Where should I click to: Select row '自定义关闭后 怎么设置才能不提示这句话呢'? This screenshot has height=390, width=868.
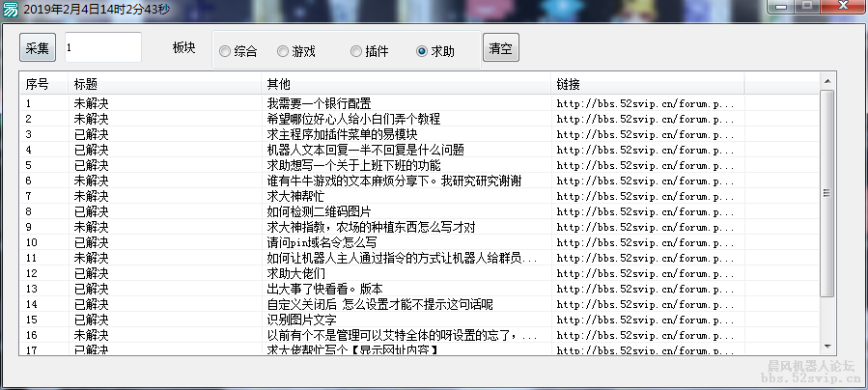[x=420, y=304]
